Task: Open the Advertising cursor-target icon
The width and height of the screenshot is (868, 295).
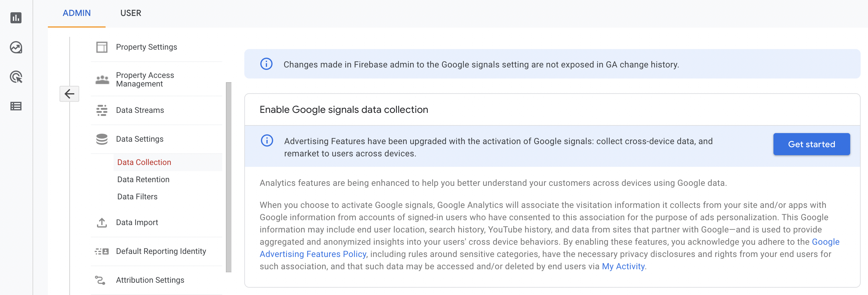Action: (x=16, y=77)
